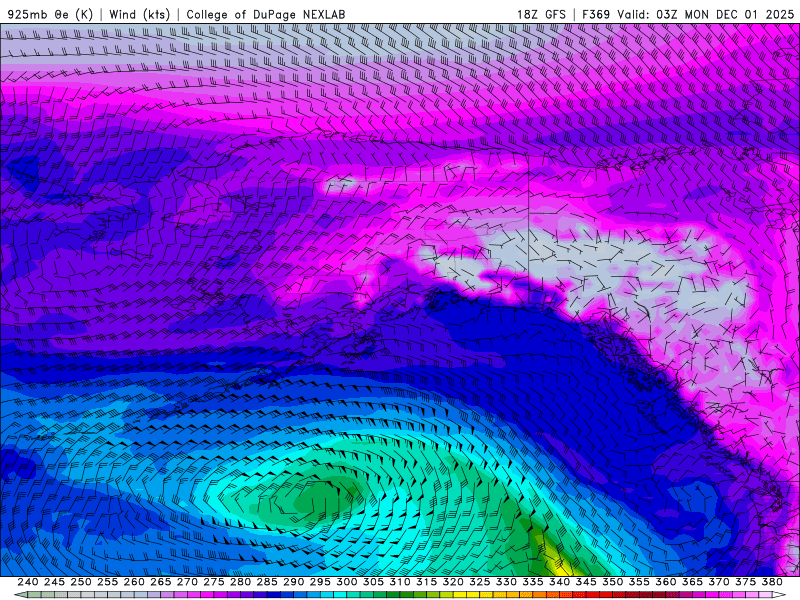800x600 pixels.
Task: Click the 335 value on the color scale
Action: tap(533, 582)
